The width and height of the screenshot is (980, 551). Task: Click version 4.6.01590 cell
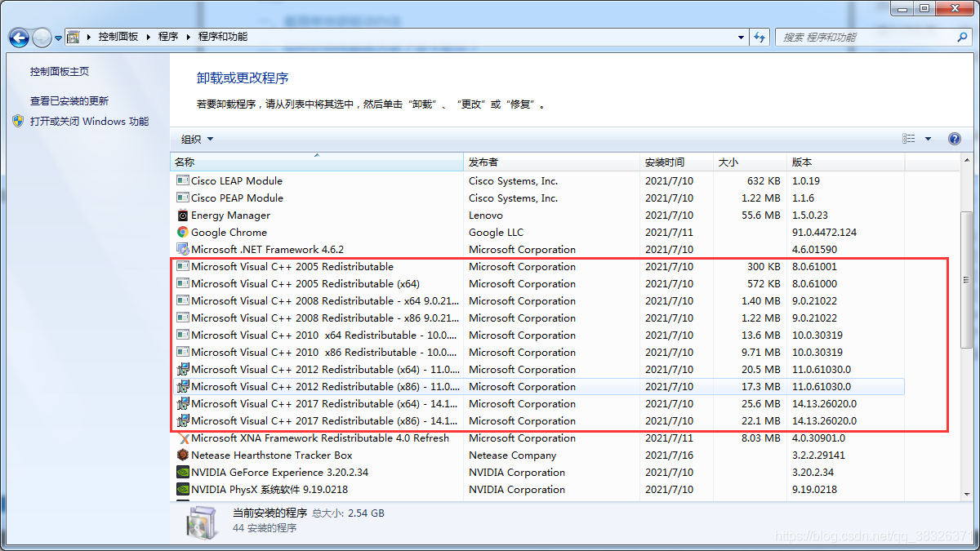(814, 250)
